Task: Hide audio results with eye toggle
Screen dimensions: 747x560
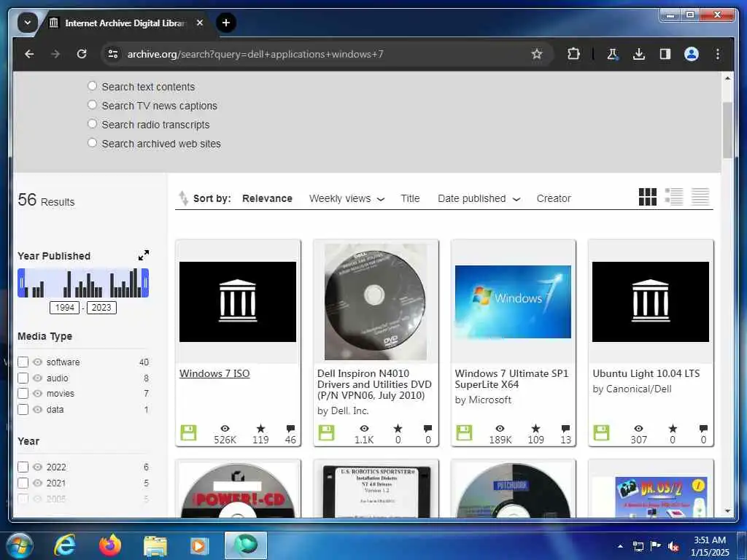Action: pyautogui.click(x=38, y=378)
